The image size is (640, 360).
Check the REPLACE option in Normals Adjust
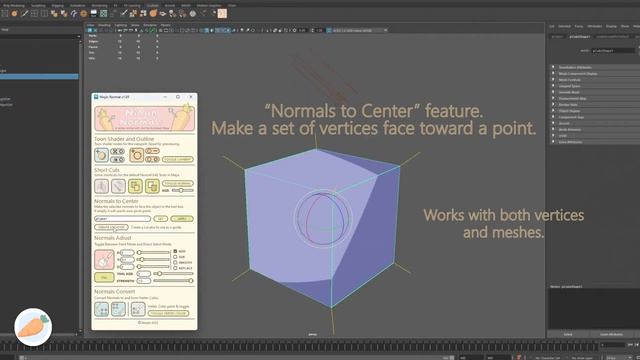175,268
